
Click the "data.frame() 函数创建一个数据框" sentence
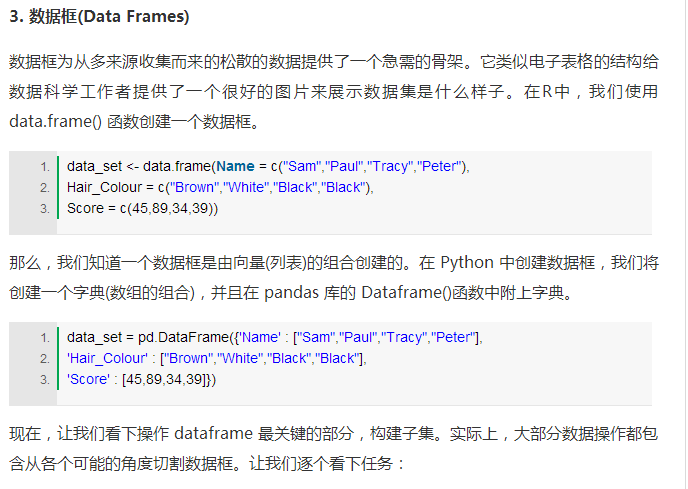click(x=134, y=123)
